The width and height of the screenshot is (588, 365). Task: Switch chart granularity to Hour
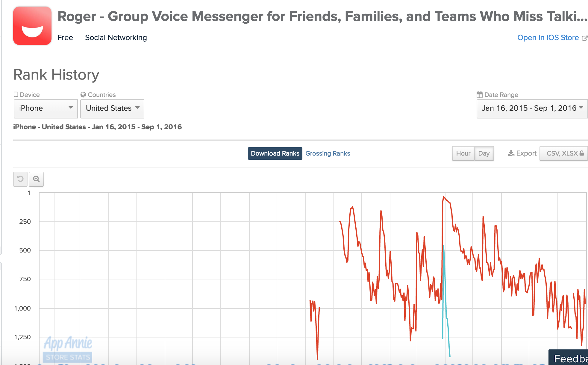pyautogui.click(x=463, y=153)
